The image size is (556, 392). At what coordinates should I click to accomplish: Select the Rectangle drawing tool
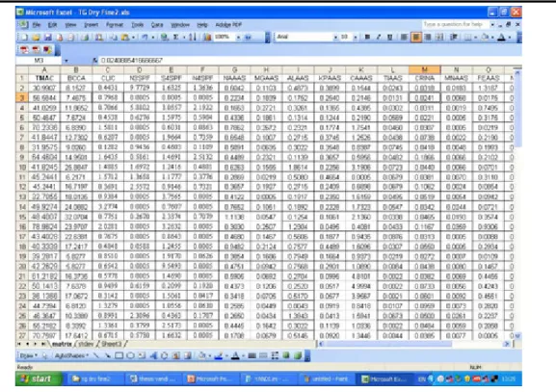click(x=119, y=355)
